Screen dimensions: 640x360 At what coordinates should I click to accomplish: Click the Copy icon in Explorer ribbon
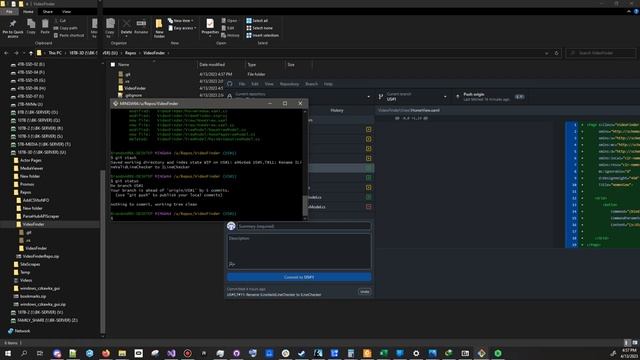pos(31,27)
